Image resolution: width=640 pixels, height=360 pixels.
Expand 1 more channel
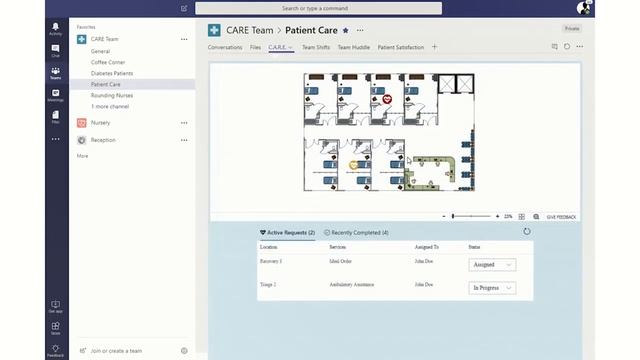(110, 107)
